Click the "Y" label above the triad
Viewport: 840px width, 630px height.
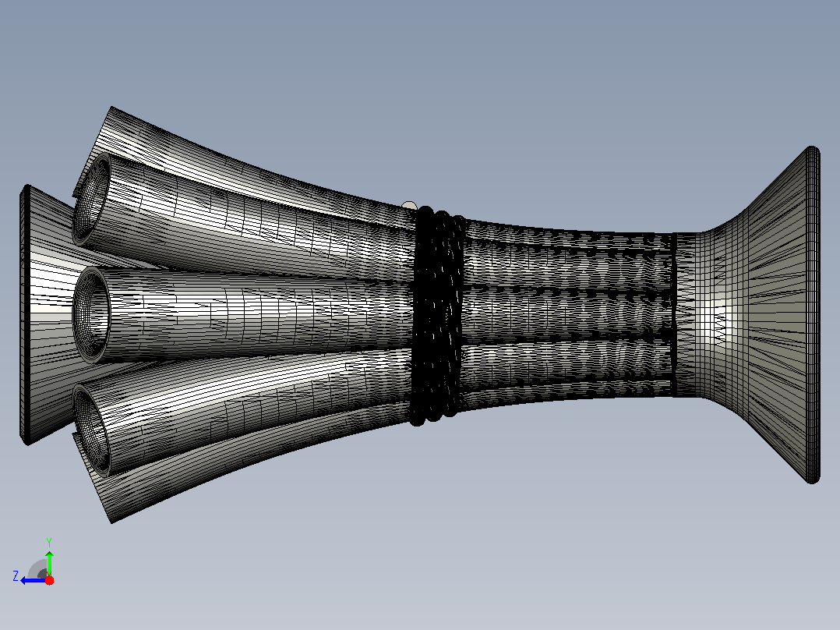click(49, 542)
